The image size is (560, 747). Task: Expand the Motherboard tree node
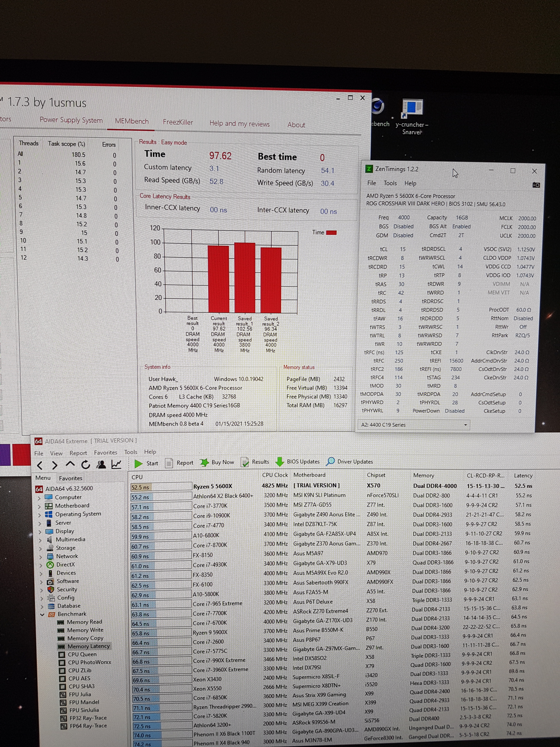39,506
